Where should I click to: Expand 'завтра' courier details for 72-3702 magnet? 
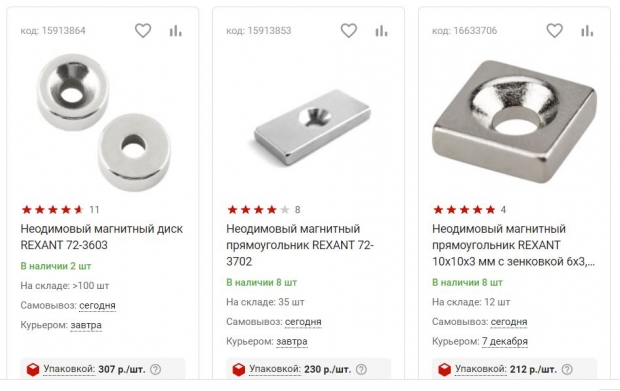[292, 342]
